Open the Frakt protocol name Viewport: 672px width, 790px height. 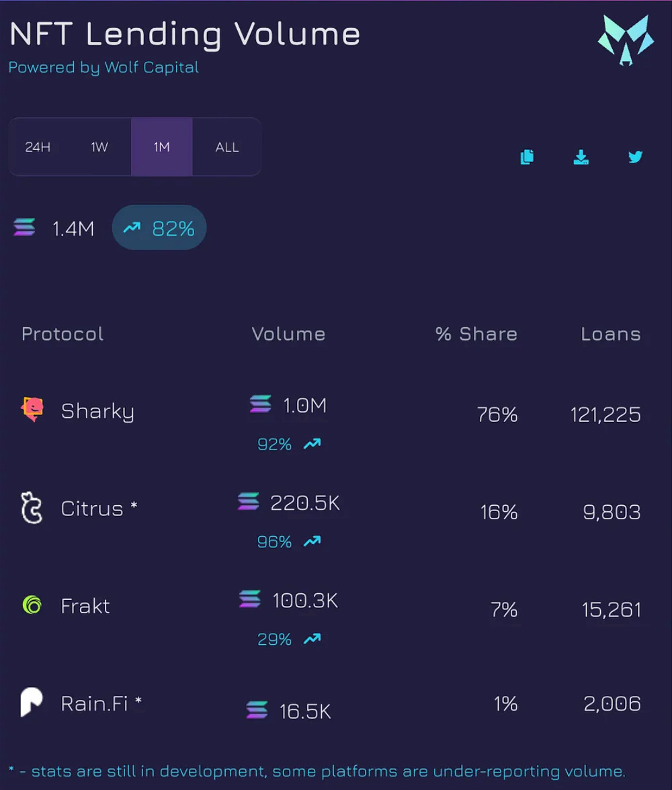pos(85,606)
